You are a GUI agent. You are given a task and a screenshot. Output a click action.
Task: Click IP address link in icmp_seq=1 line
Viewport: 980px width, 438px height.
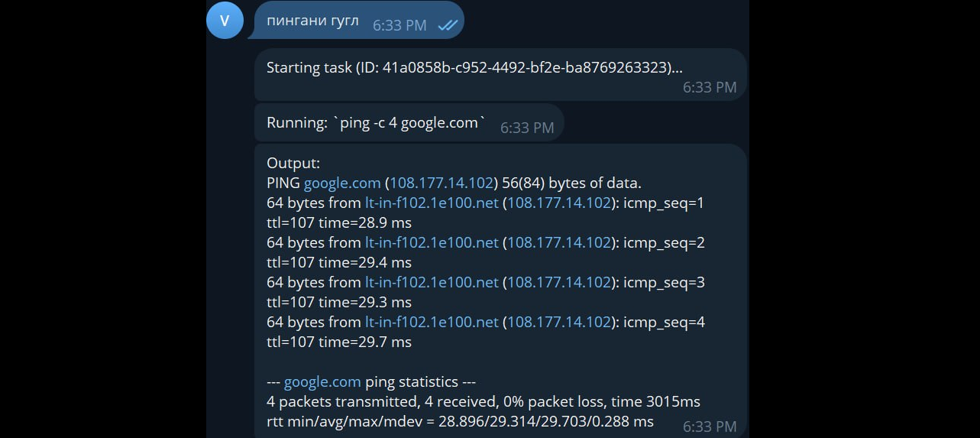pyautogui.click(x=559, y=203)
